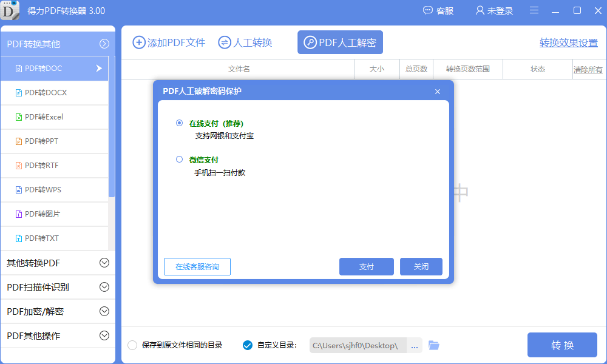Image resolution: width=607 pixels, height=364 pixels.
Task: Collapse the PDF转换其他 section arrow
Action: 104,44
